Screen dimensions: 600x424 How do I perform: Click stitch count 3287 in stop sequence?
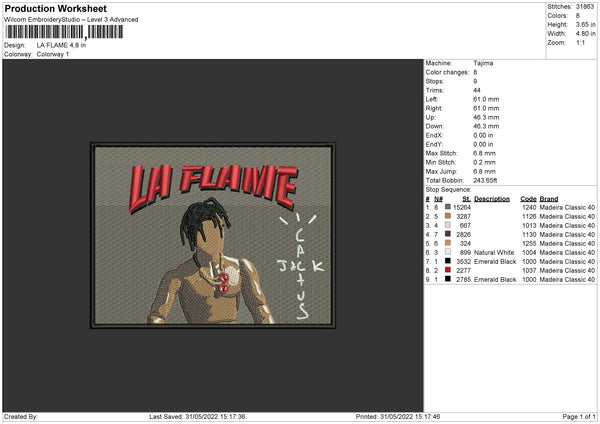463,217
